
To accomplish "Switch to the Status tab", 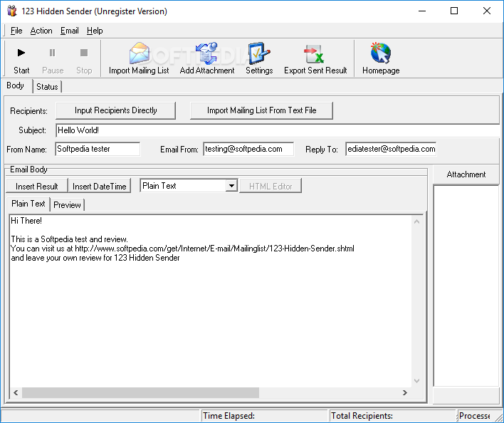I will (47, 86).
